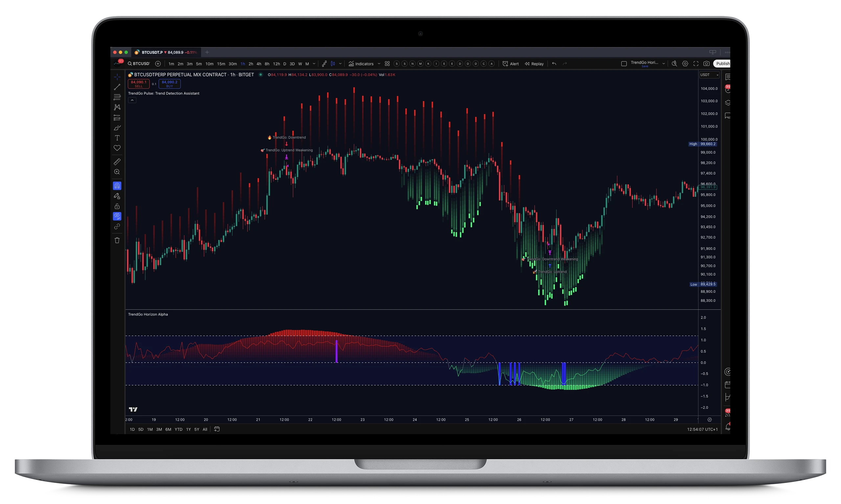Open the indicator templates grid icon
Viewport: 841px width, 504px height.
tap(387, 64)
